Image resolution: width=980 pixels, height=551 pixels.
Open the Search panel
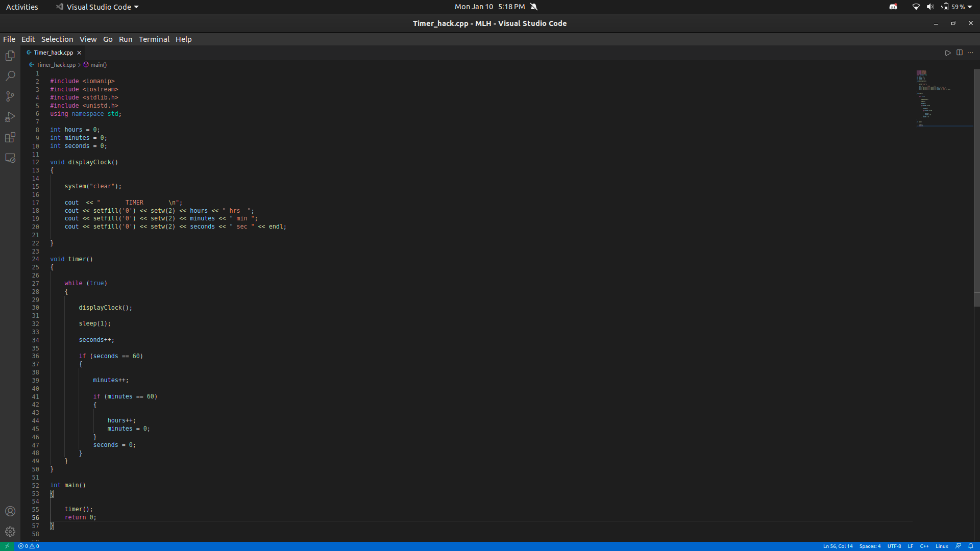click(x=10, y=76)
